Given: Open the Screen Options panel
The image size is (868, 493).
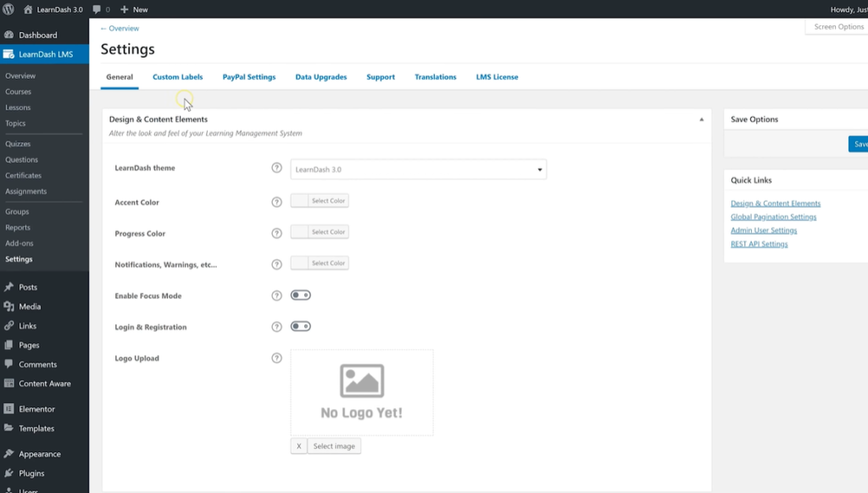Looking at the screenshot, I should (837, 26).
